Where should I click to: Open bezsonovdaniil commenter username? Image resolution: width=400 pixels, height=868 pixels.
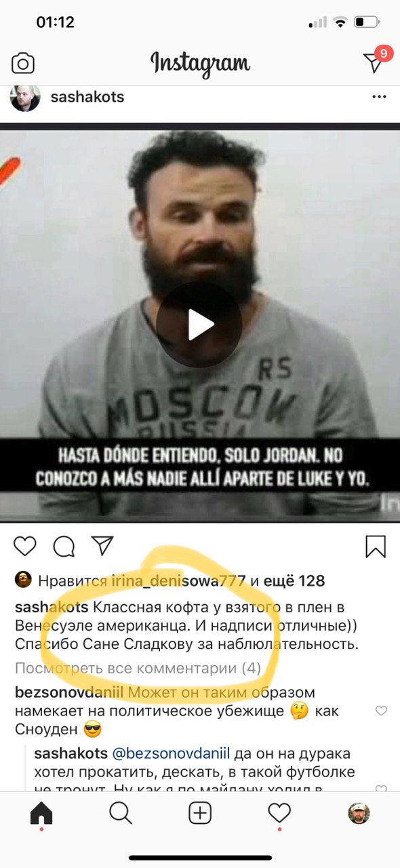point(69,694)
